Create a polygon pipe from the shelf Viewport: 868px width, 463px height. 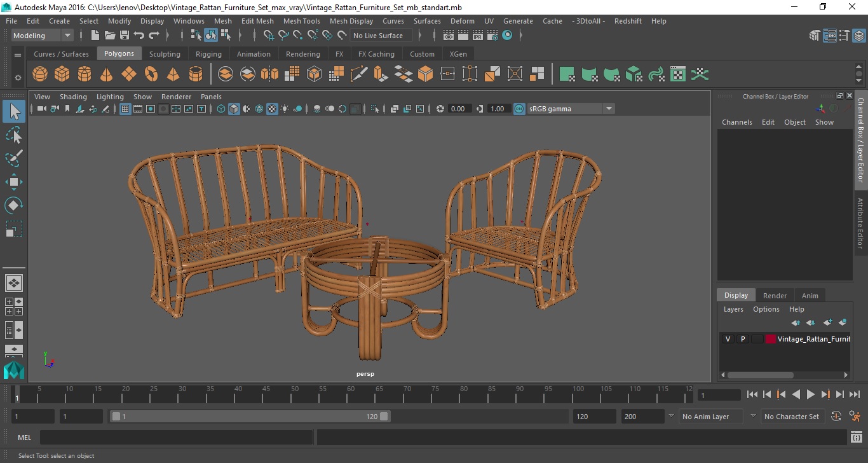coord(196,74)
